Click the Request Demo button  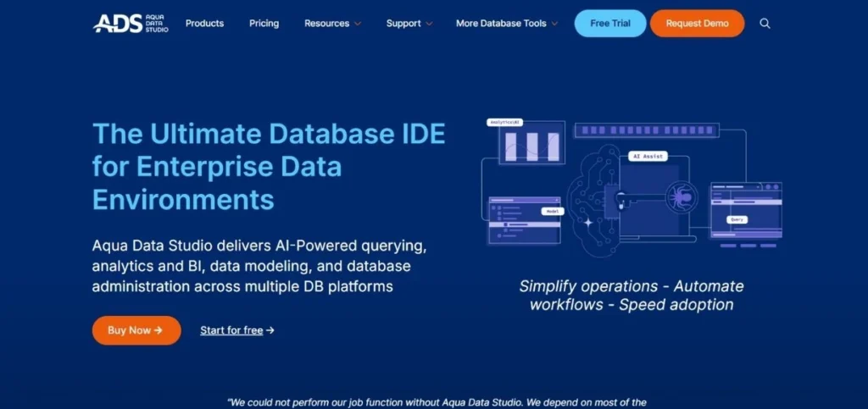pos(697,23)
